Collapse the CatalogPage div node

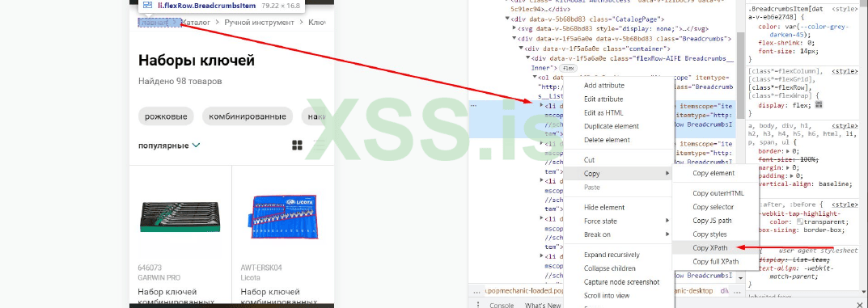pyautogui.click(x=508, y=19)
